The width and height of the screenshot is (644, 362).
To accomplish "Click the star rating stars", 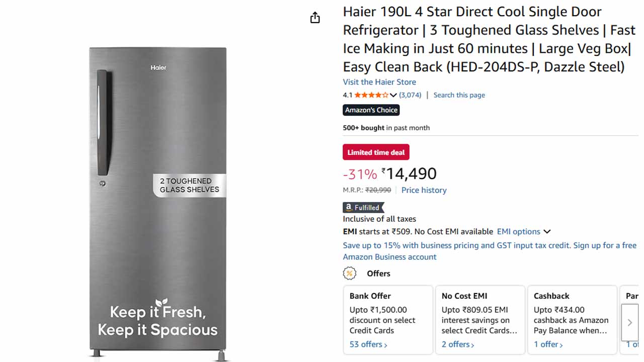I will (371, 95).
